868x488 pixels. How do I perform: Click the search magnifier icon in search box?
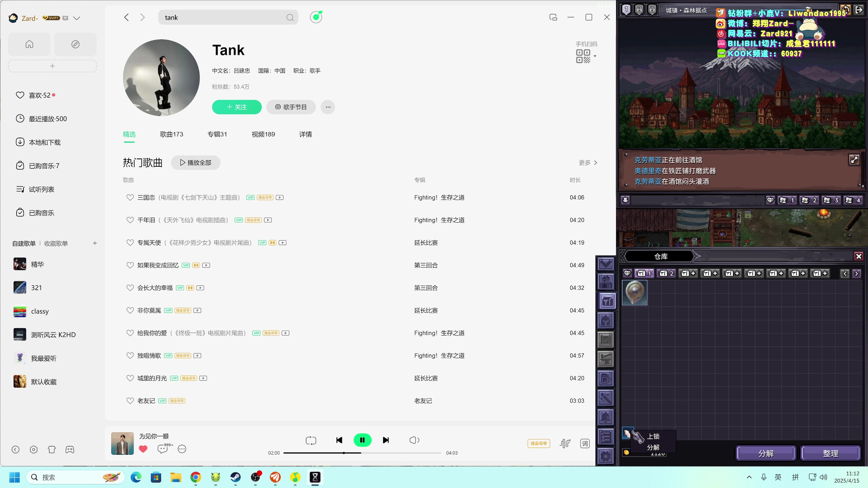290,18
